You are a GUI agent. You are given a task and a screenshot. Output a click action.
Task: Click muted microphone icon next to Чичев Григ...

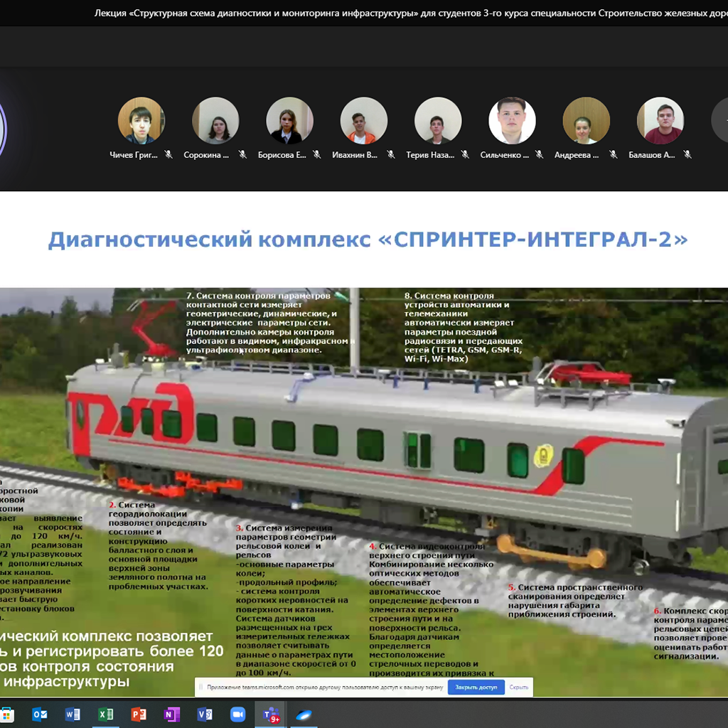coord(168,154)
